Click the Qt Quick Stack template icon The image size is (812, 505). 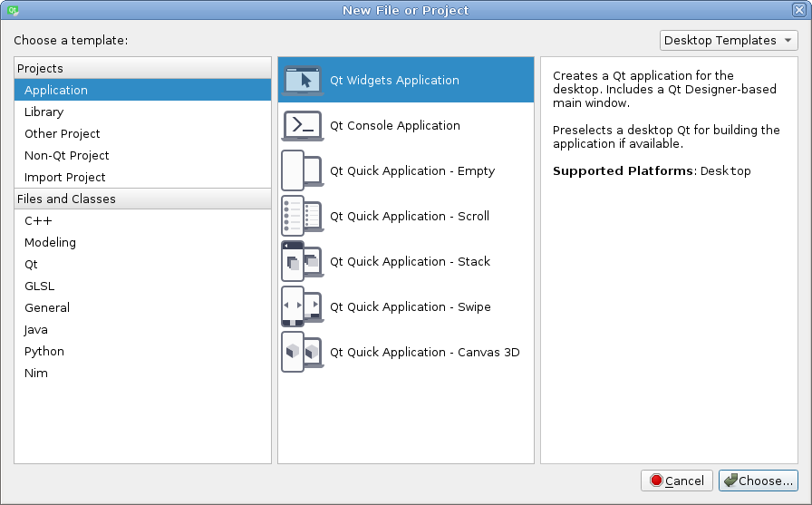pyautogui.click(x=302, y=262)
